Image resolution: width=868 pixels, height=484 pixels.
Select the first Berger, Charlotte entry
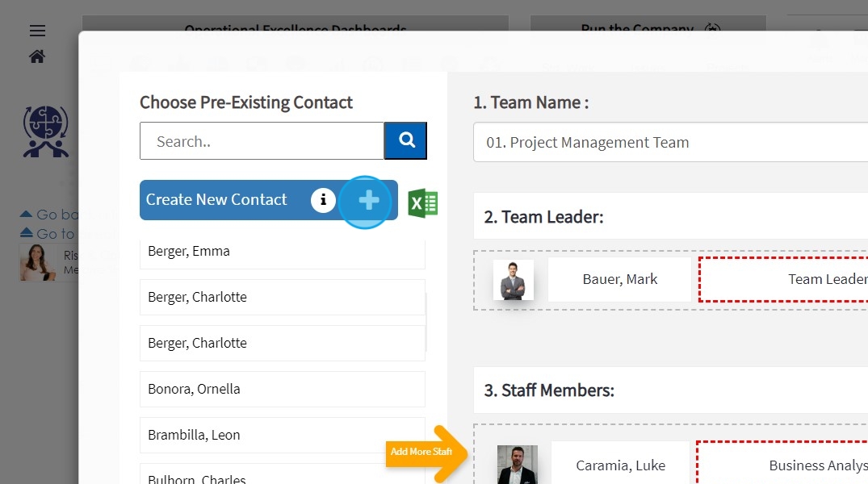(x=283, y=297)
